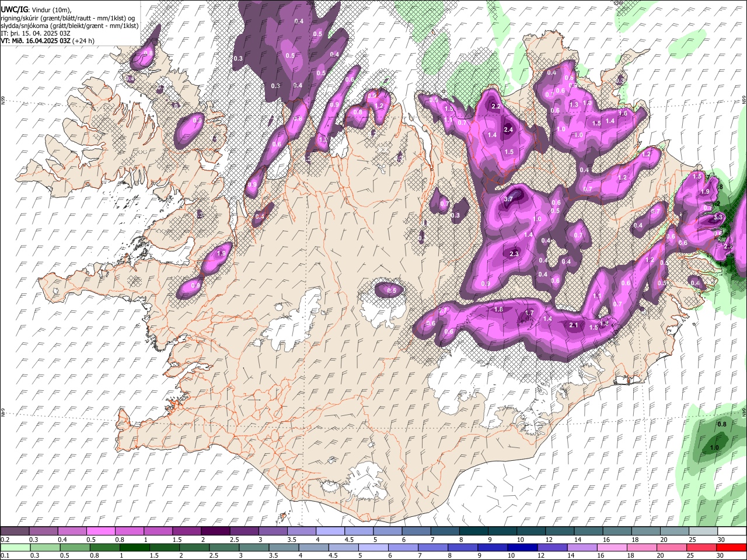This screenshot has width=747, height=560.
Task: Click the lavender swatch between 14 and 16
Action: (582, 547)
